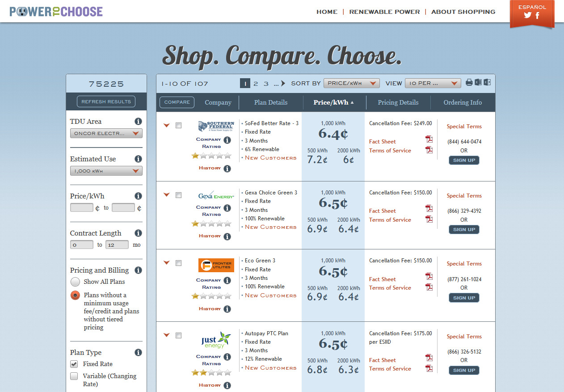Enable Variable (Changing Rate) plan type
This screenshot has width=564, height=392.
click(x=74, y=376)
